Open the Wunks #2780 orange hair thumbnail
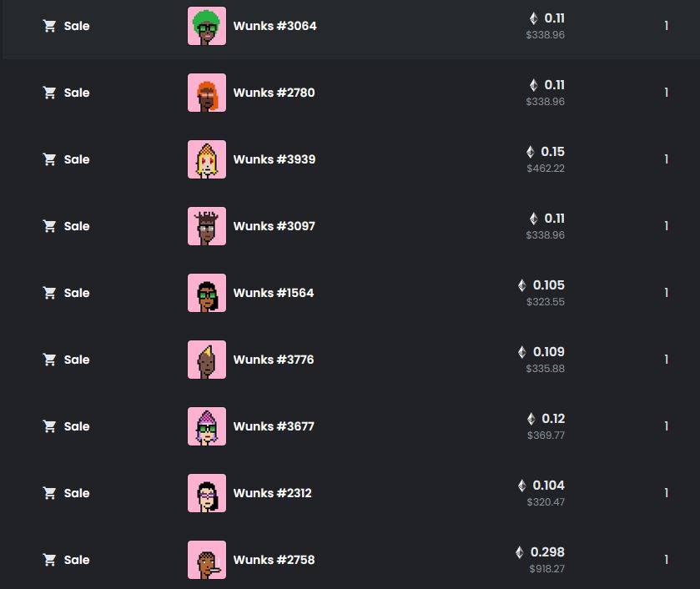The height and width of the screenshot is (589, 700). pos(207,93)
